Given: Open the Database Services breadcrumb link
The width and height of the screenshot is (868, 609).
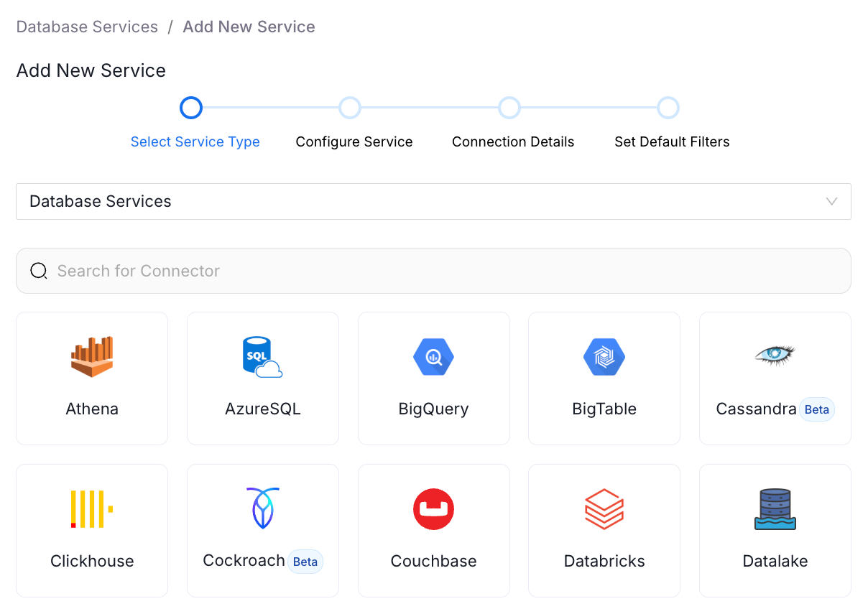Looking at the screenshot, I should tap(87, 27).
